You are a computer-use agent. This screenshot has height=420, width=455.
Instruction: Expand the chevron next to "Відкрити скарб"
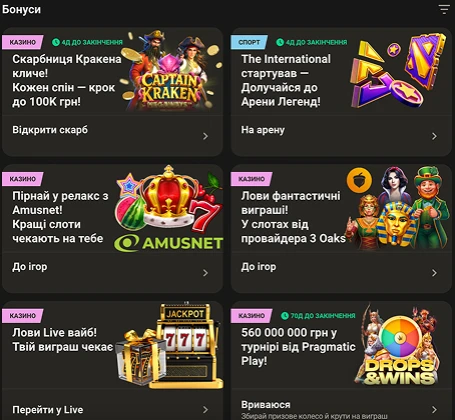click(x=205, y=136)
